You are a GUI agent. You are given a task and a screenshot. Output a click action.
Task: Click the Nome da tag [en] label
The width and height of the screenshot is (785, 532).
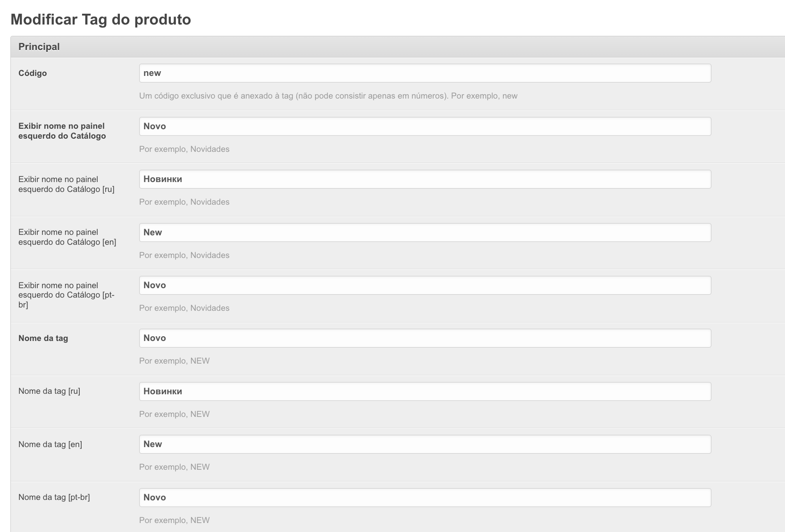(50, 444)
